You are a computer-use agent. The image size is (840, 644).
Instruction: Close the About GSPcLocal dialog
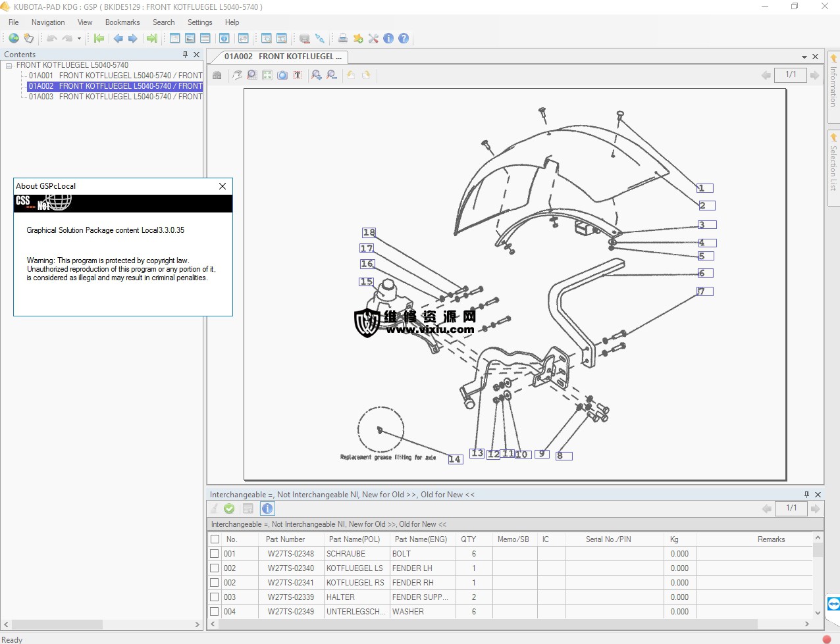tap(223, 186)
